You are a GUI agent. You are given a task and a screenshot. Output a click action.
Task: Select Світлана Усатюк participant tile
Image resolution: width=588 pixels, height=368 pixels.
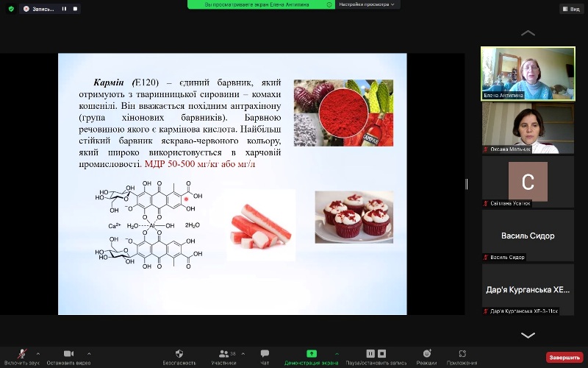[x=528, y=182]
